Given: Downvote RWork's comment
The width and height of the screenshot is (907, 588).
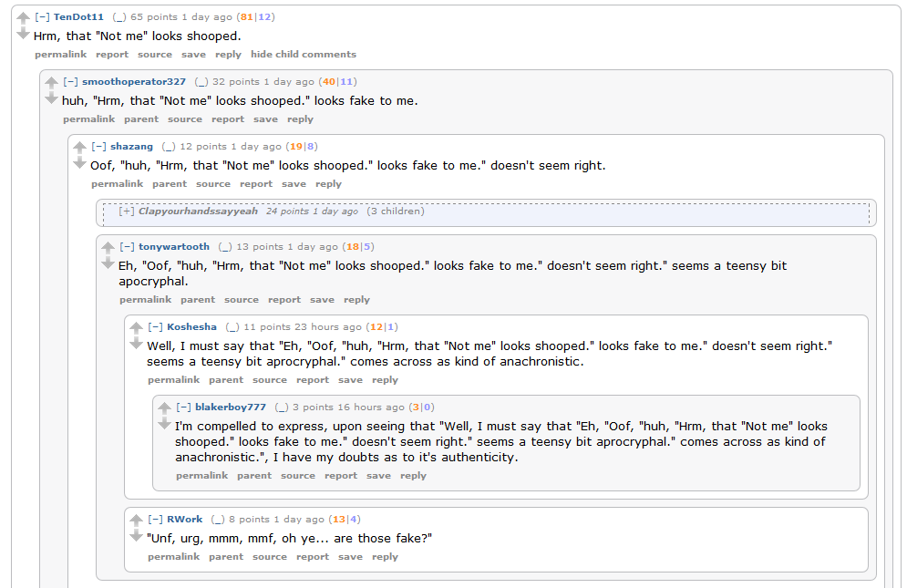Looking at the screenshot, I should coord(137,536).
